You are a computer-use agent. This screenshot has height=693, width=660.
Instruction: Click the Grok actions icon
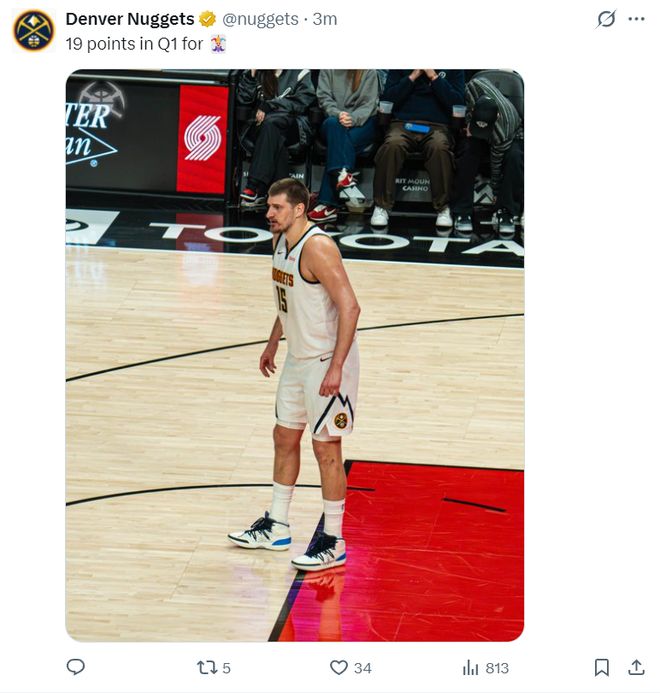[606, 19]
